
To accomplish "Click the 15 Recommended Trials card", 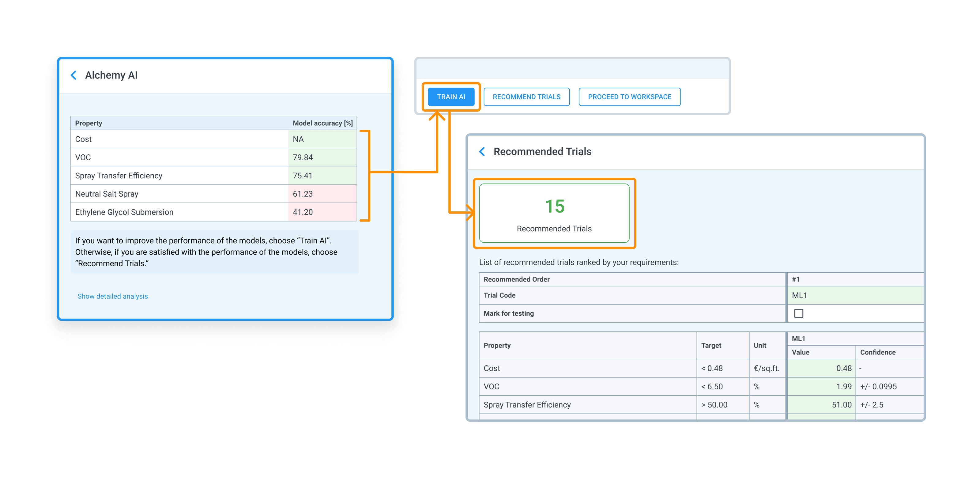I will point(554,214).
